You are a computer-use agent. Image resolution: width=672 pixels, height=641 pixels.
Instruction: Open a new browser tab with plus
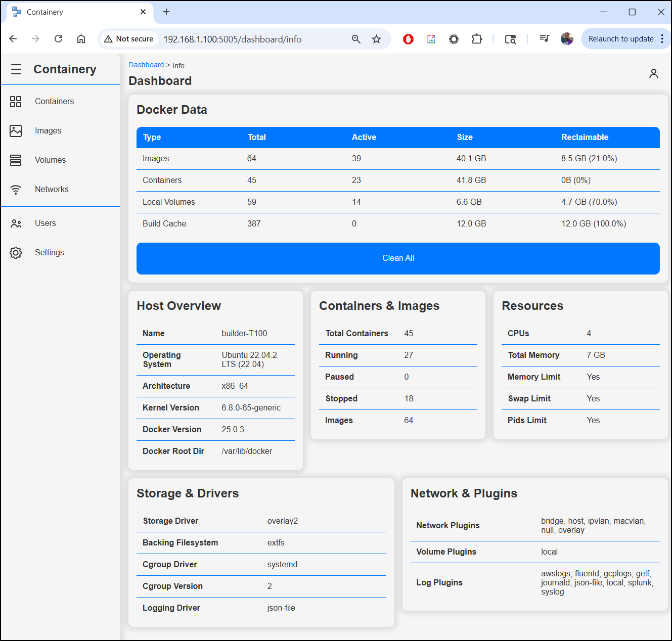(x=166, y=12)
